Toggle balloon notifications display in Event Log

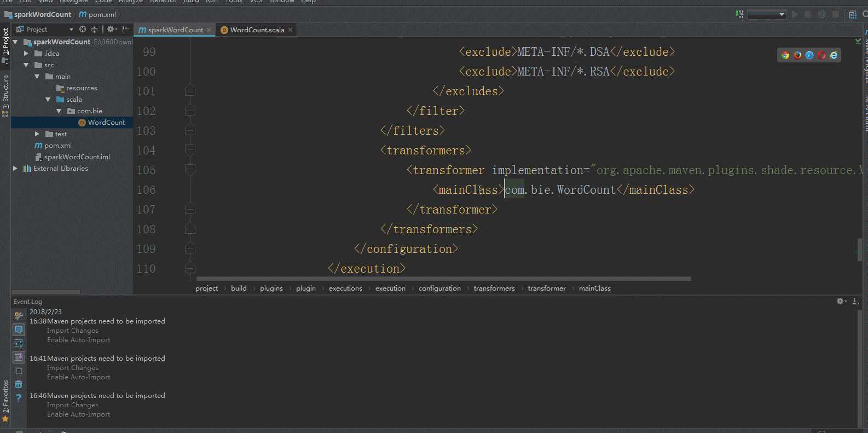pyautogui.click(x=19, y=330)
